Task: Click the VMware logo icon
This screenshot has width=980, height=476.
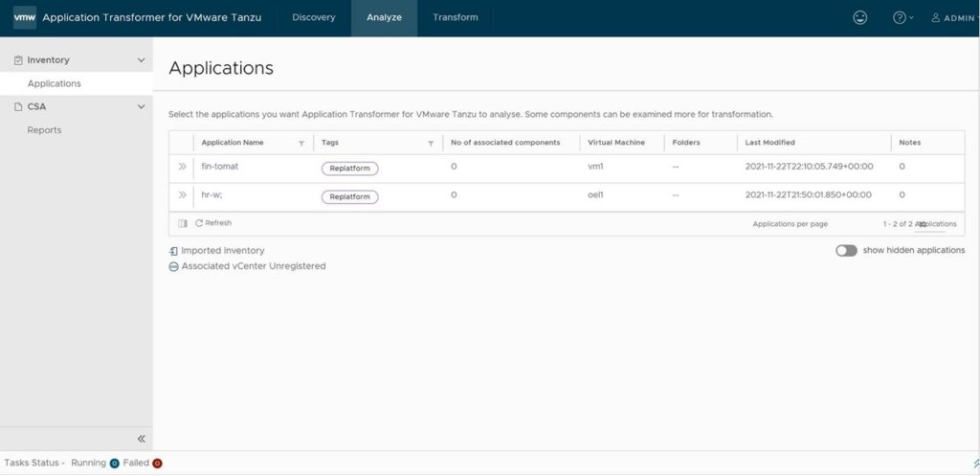Action: pyautogui.click(x=24, y=17)
